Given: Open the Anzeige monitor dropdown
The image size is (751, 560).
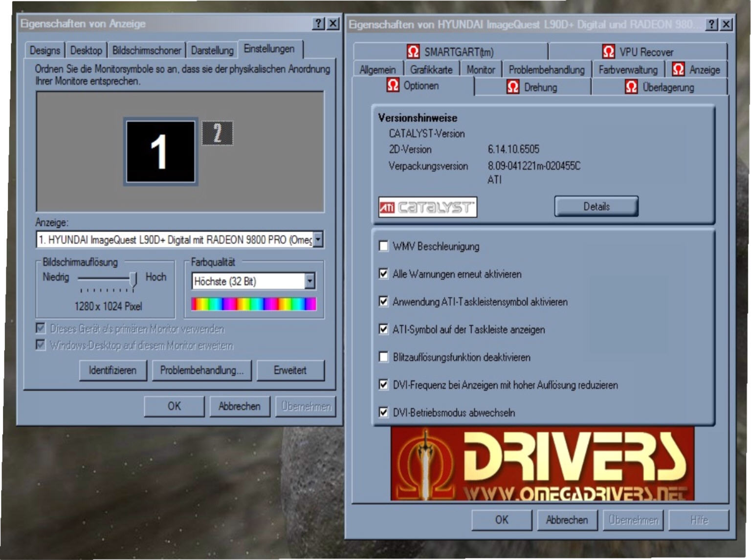Looking at the screenshot, I should 318,239.
